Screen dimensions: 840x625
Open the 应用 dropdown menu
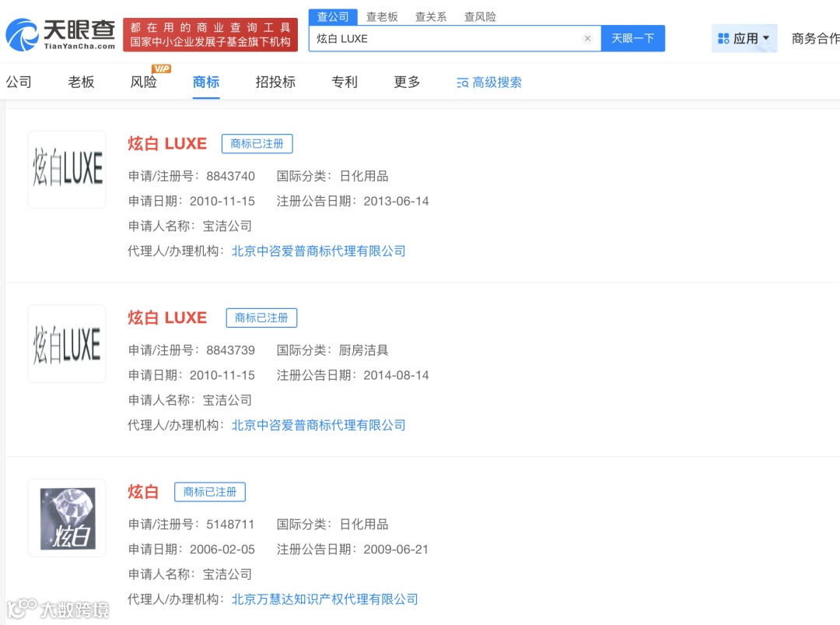click(744, 39)
